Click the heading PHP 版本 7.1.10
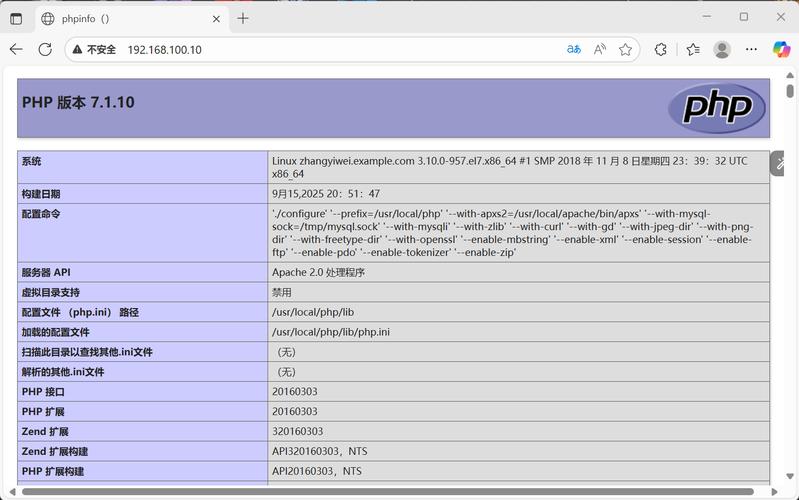799x500 pixels. [78, 102]
